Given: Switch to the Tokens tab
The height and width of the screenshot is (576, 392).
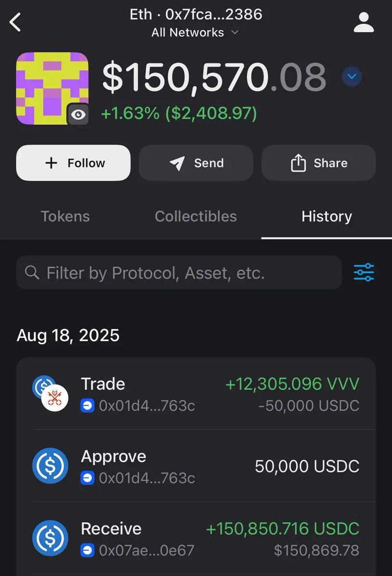Looking at the screenshot, I should pyautogui.click(x=65, y=216).
